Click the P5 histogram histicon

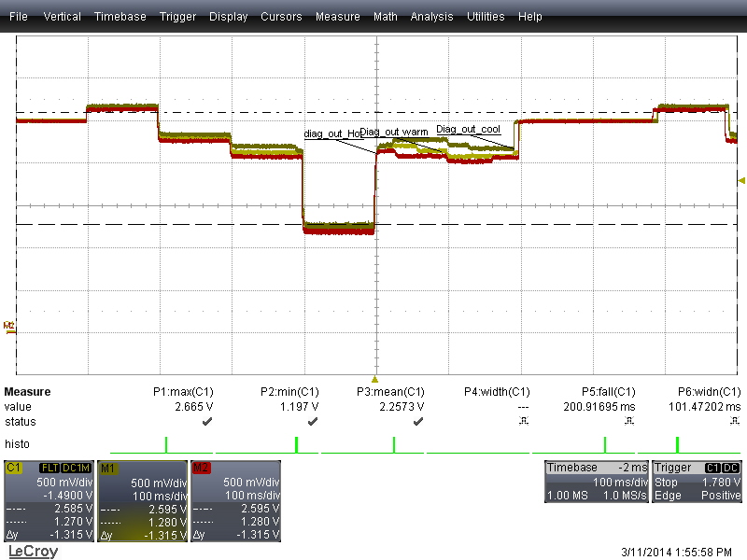(584, 445)
